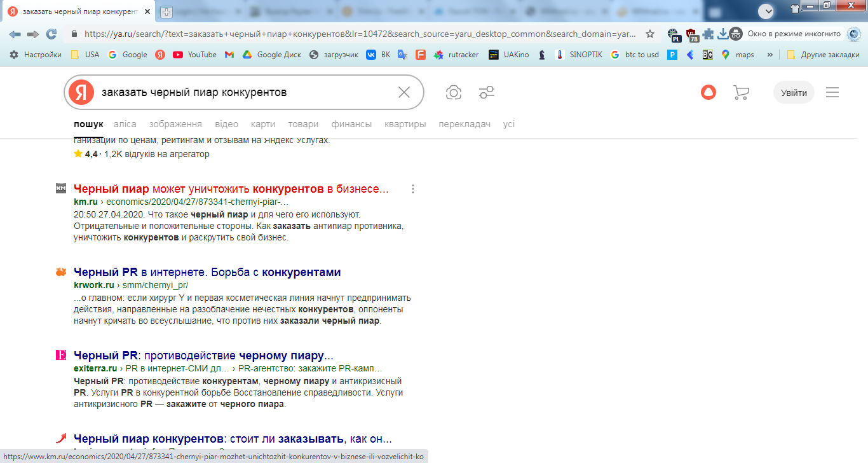Select the пошук tab

point(88,125)
